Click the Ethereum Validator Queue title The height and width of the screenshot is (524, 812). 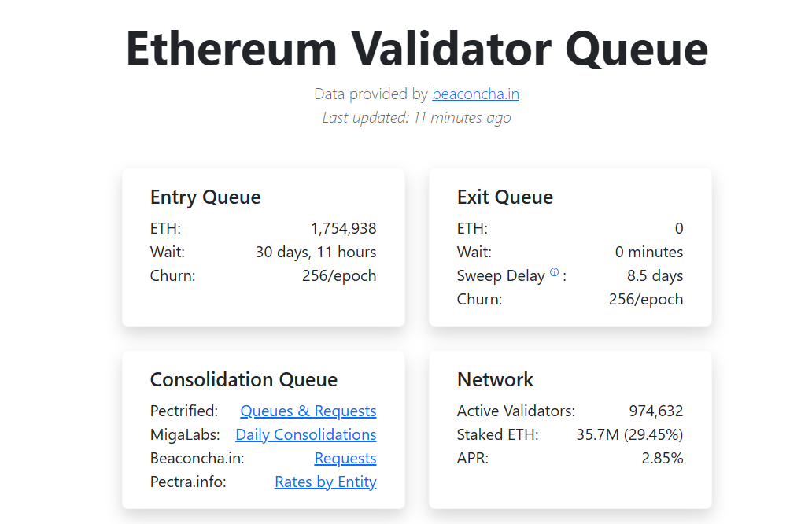[416, 50]
